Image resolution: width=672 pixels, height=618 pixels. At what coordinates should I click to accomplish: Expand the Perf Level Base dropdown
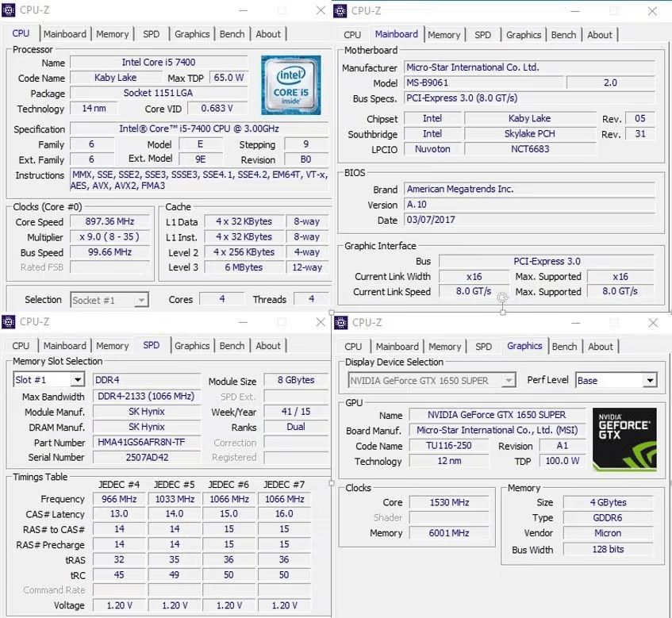[650, 381]
